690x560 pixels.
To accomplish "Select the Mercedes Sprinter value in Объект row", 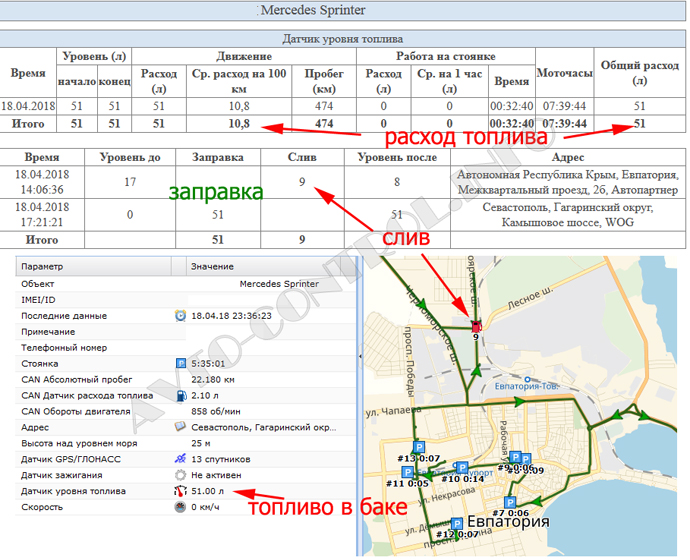I will pos(280,283).
